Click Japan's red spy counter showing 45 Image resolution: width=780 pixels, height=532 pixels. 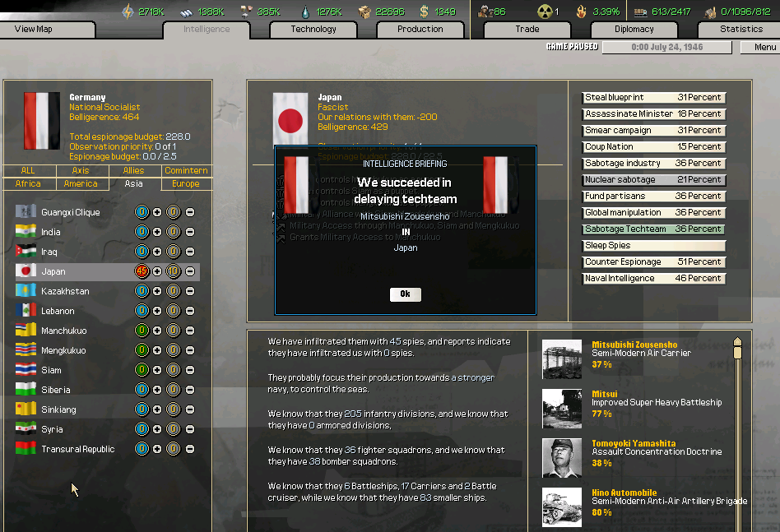point(142,271)
